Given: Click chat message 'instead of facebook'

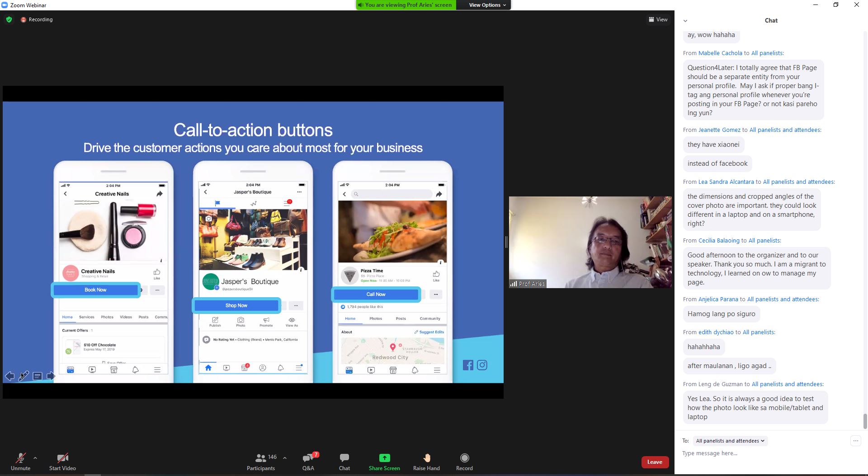Looking at the screenshot, I should click(x=717, y=163).
